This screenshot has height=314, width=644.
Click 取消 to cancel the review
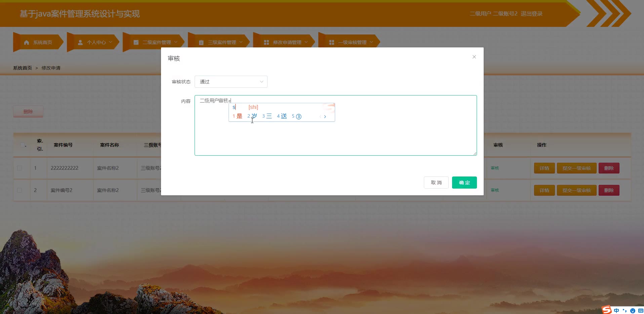click(436, 183)
